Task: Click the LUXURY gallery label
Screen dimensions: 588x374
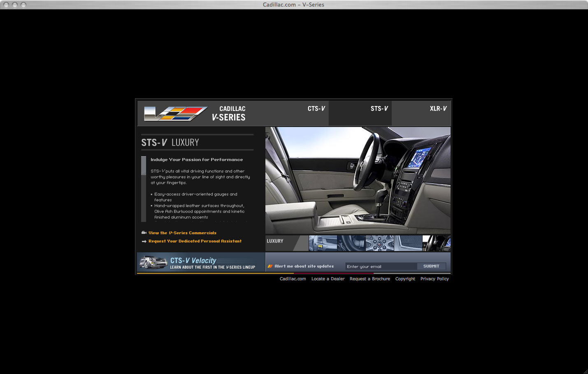Action: (x=275, y=241)
